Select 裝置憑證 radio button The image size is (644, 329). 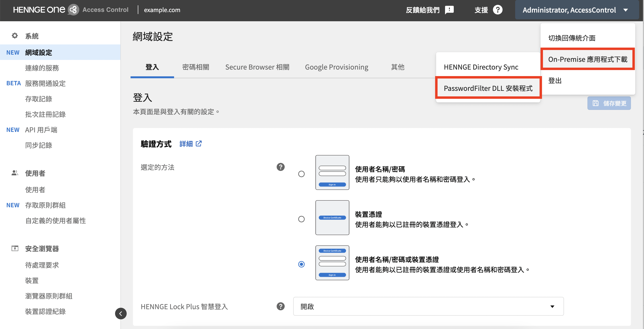point(301,219)
